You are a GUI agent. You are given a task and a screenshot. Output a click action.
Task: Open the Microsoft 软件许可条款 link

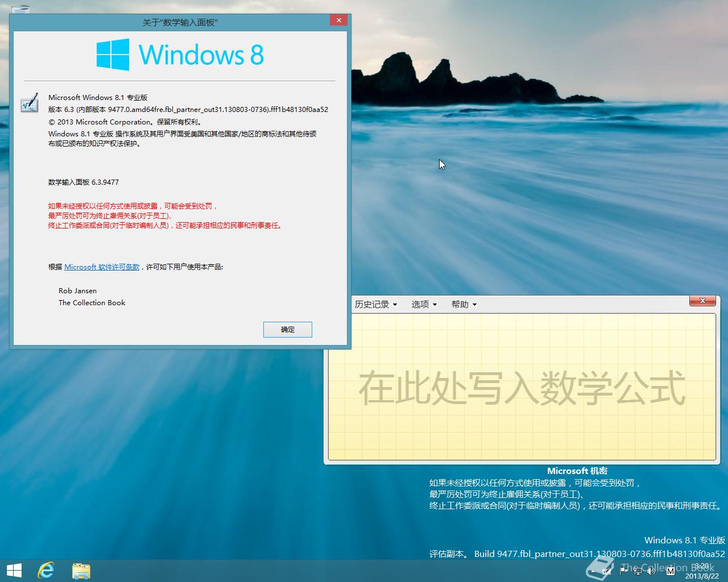(x=102, y=267)
